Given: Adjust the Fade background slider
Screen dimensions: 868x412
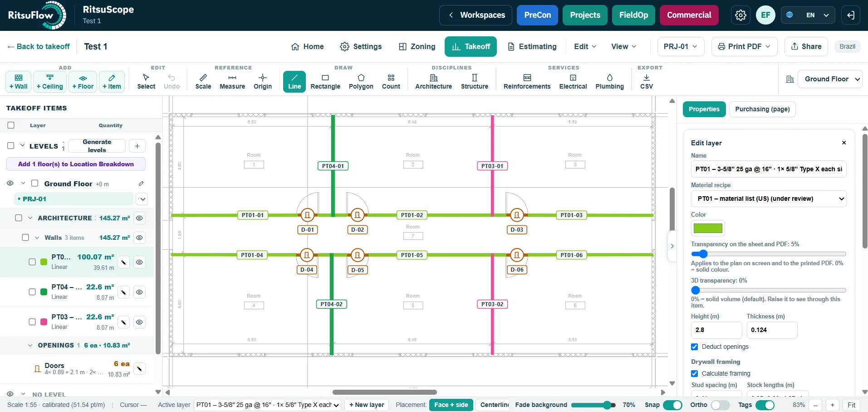Looking at the screenshot, I should point(593,405).
